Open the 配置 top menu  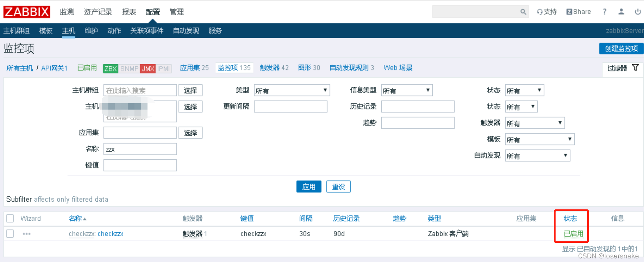153,12
